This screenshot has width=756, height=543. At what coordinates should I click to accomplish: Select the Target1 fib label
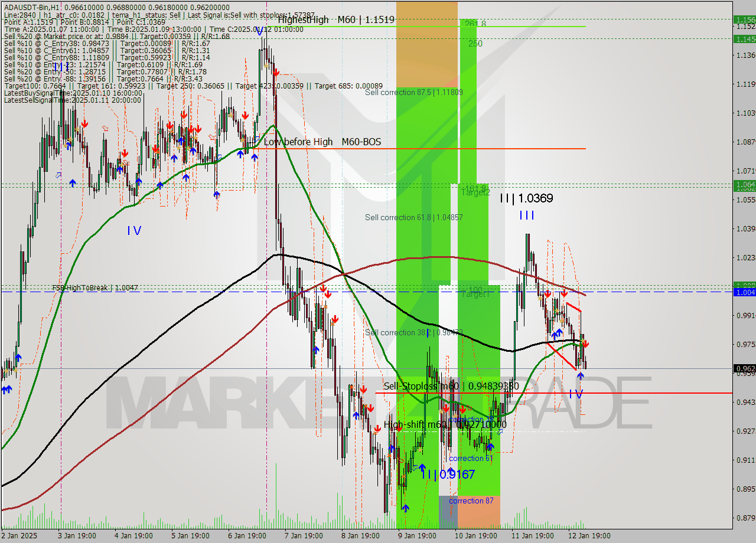point(475,294)
